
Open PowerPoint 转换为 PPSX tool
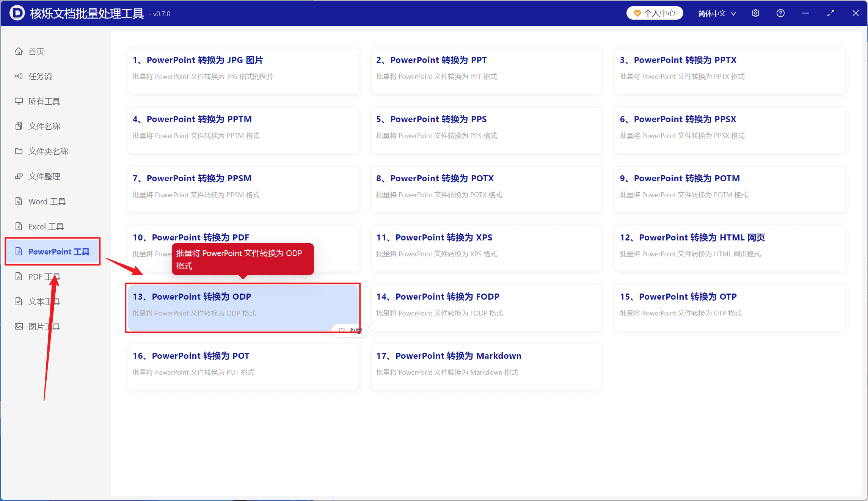[x=730, y=130]
